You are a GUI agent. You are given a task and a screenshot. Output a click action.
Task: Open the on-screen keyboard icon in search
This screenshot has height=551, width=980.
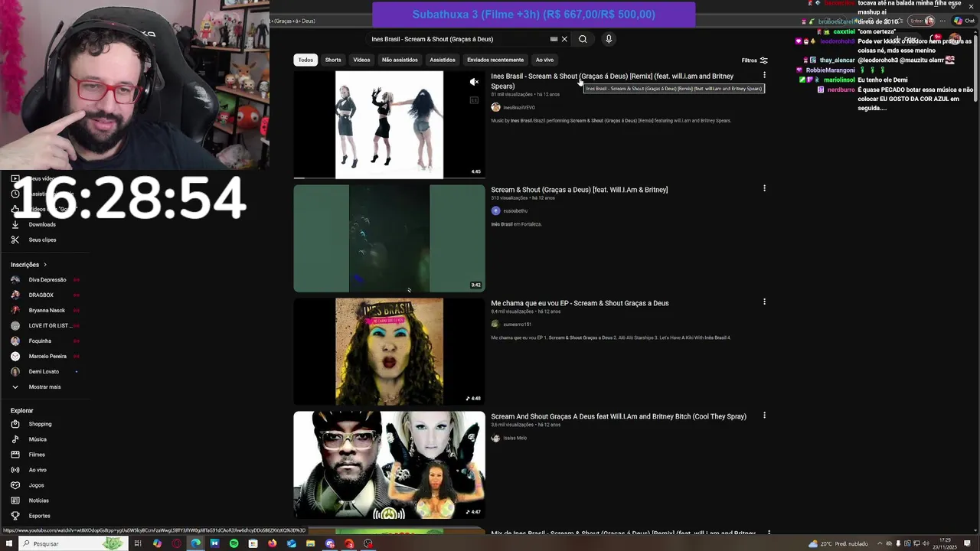tap(554, 39)
